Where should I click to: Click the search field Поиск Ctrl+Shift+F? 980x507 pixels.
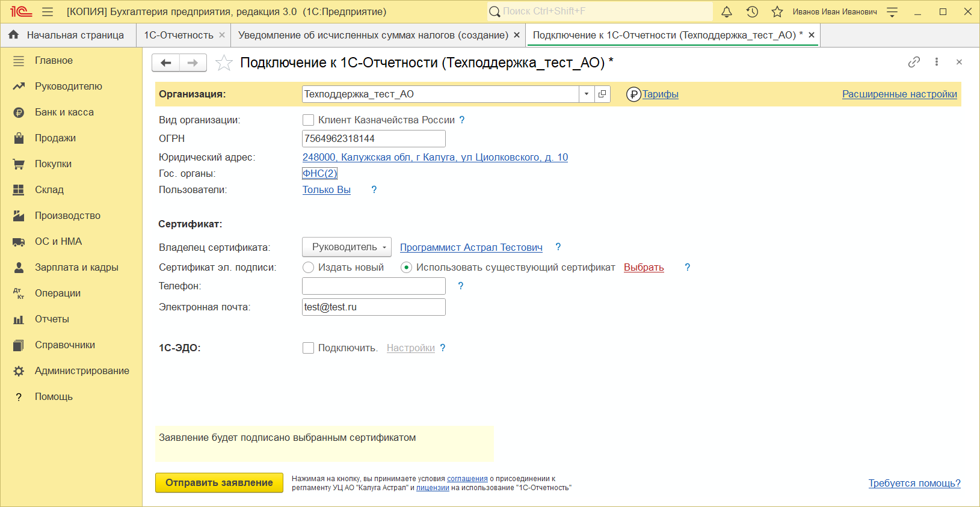point(600,11)
